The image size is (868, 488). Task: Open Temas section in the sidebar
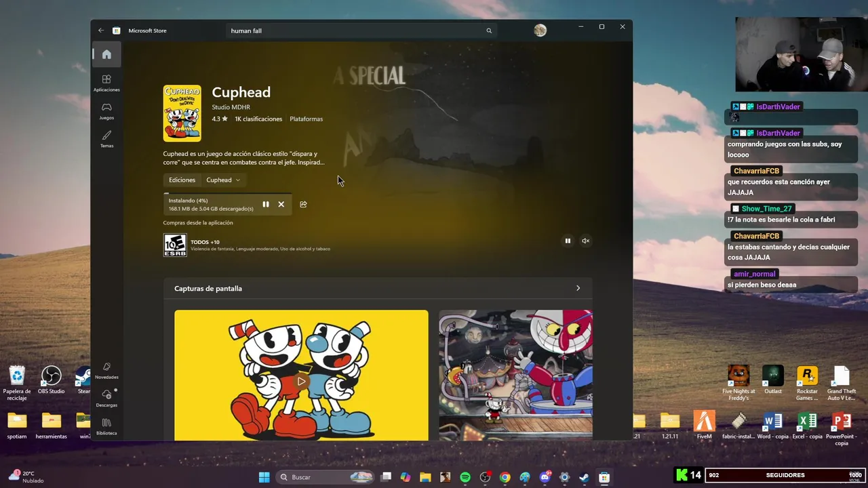(106, 139)
